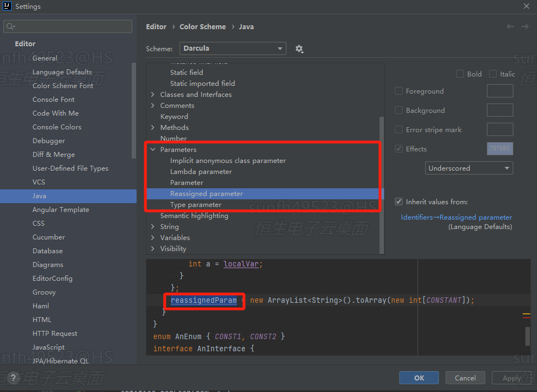Click the settings search input field
Screen dimensions: 537x392
(x=72, y=26)
